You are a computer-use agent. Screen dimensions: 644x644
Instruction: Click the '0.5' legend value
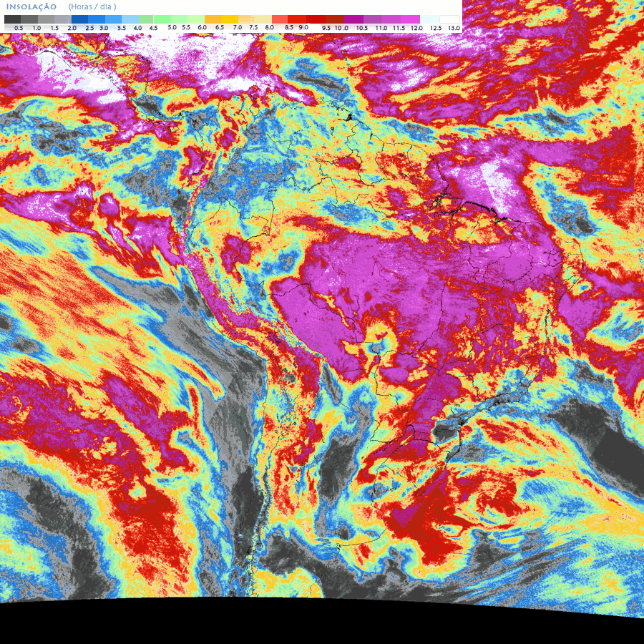(19, 28)
